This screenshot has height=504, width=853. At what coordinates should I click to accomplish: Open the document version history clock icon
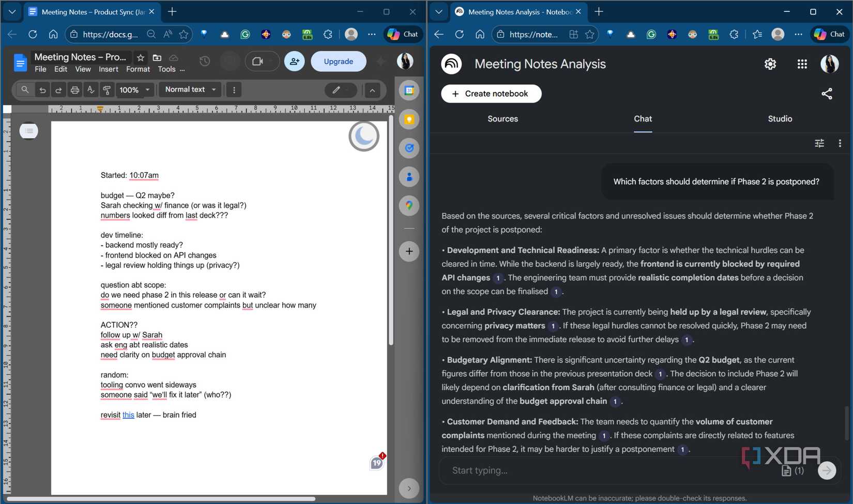pyautogui.click(x=205, y=61)
